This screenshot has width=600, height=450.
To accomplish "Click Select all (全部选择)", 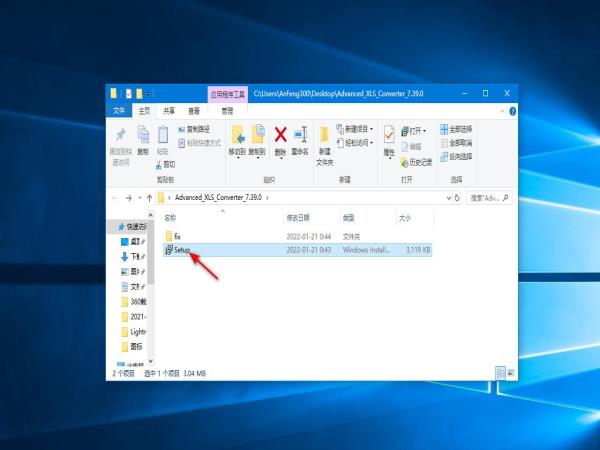I will tap(456, 129).
